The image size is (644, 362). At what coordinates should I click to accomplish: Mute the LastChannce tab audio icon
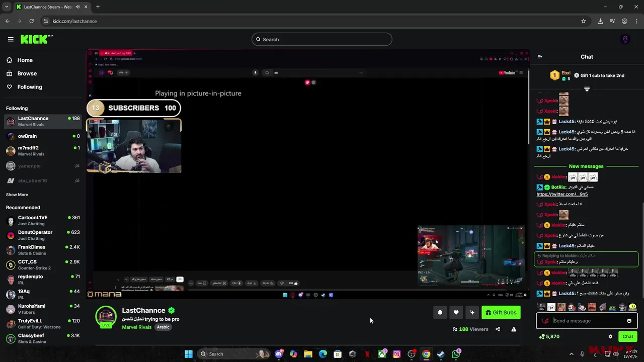pyautogui.click(x=77, y=7)
